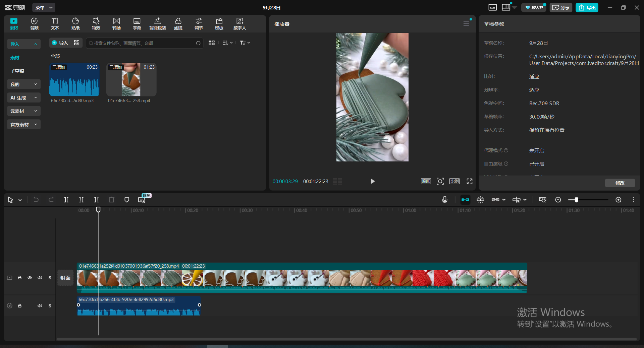Play the preview video
The height and width of the screenshot is (348, 644).
[x=373, y=181]
